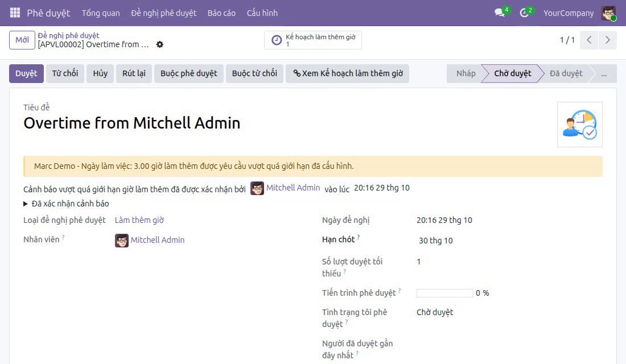Viewport: 626px width, 364px height.
Task: Click the Buộc từ chối button
Action: (x=254, y=73)
